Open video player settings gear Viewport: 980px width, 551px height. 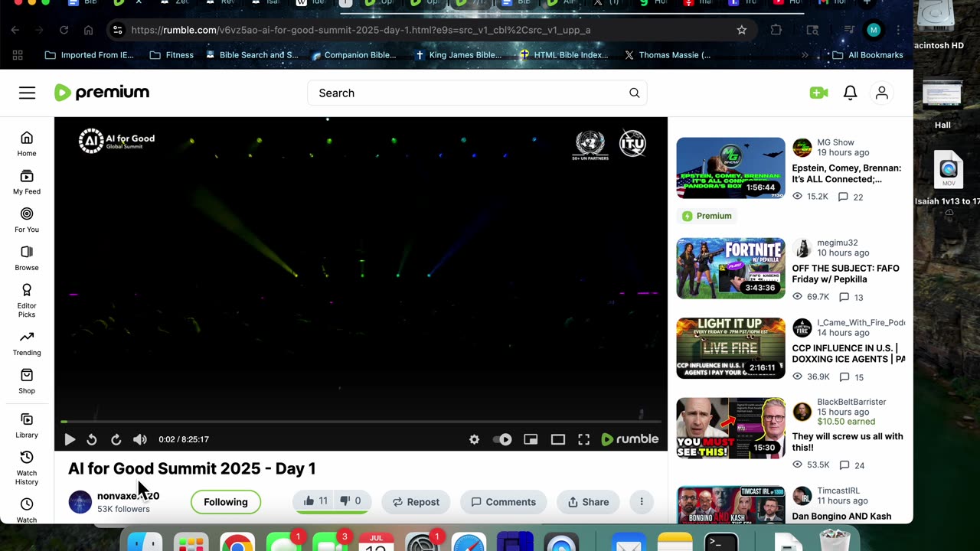474,439
